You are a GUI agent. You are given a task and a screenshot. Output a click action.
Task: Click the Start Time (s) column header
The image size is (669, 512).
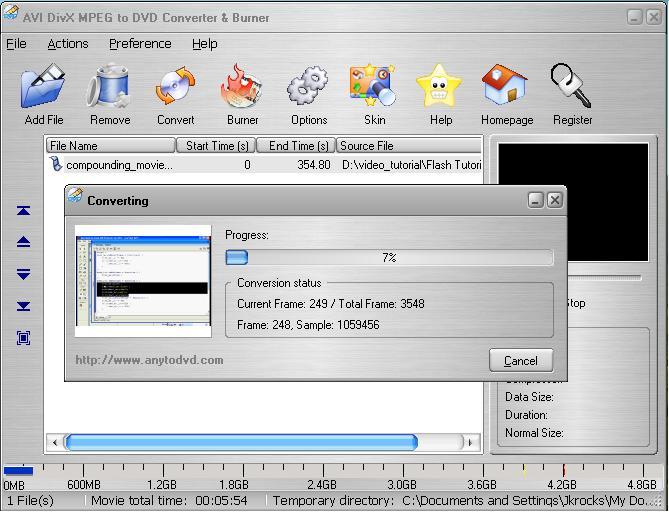pyautogui.click(x=215, y=145)
